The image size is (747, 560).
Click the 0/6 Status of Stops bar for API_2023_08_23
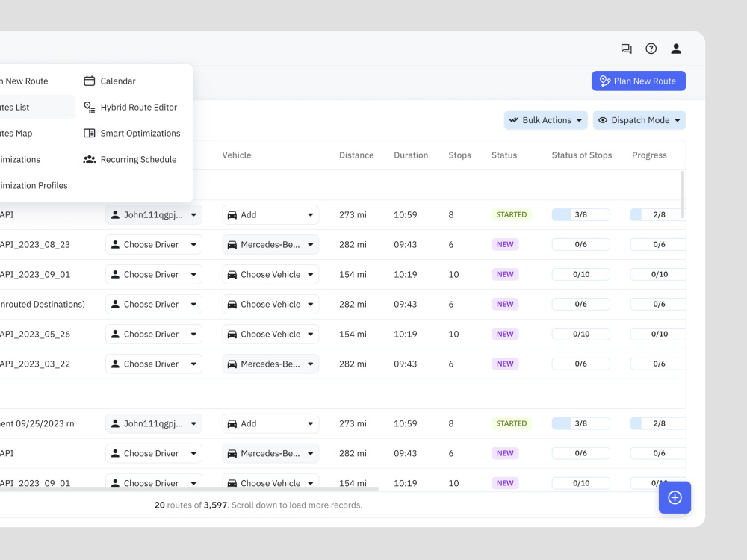tap(580, 245)
